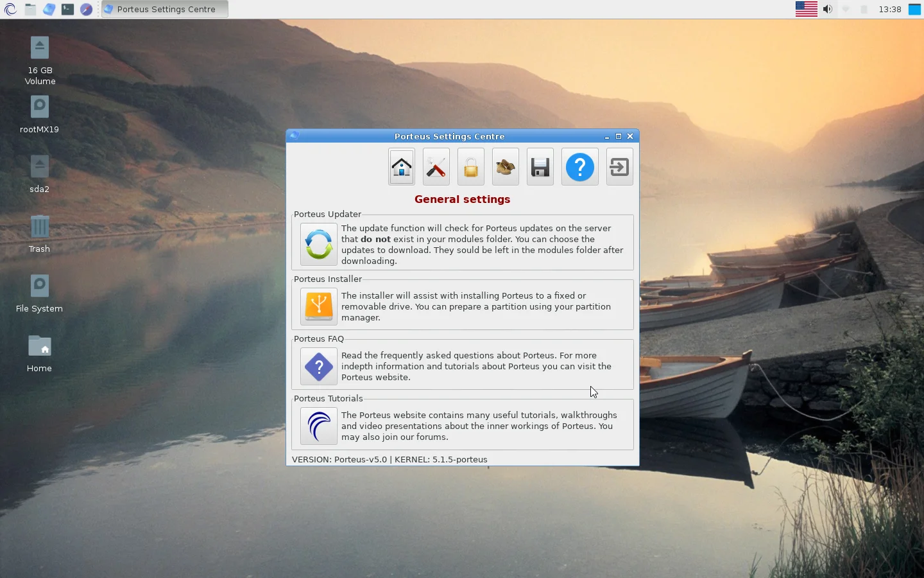This screenshot has width=924, height=578.
Task: Open the Porteus start menu
Action: click(10, 9)
